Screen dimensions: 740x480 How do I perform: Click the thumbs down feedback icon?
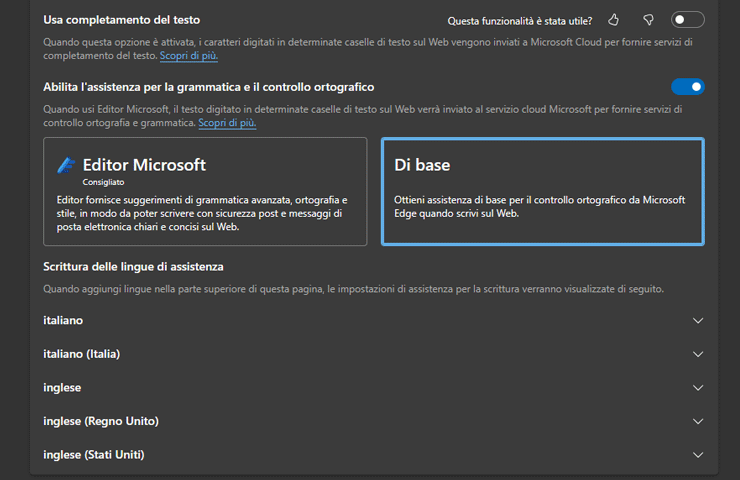click(x=648, y=20)
